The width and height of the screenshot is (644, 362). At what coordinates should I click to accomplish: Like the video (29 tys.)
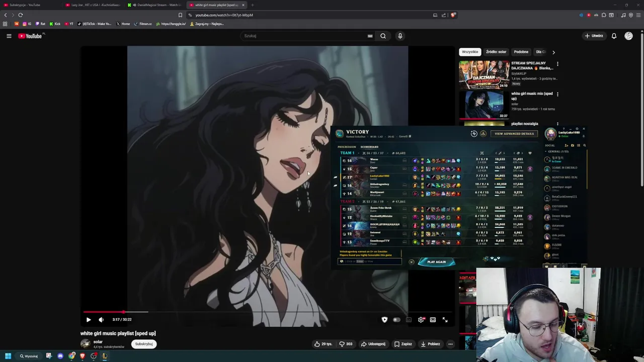tap(323, 344)
